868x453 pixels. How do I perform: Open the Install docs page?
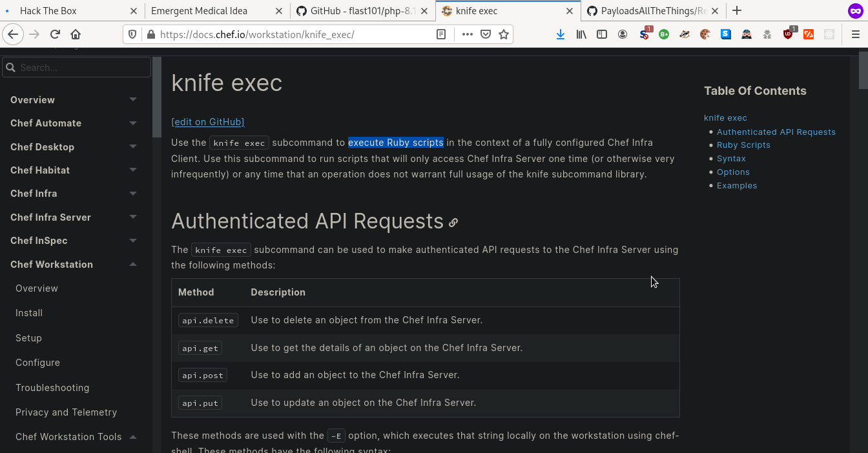point(29,313)
